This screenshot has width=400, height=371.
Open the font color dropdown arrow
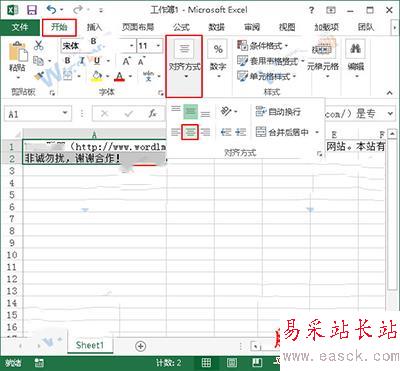130,76
